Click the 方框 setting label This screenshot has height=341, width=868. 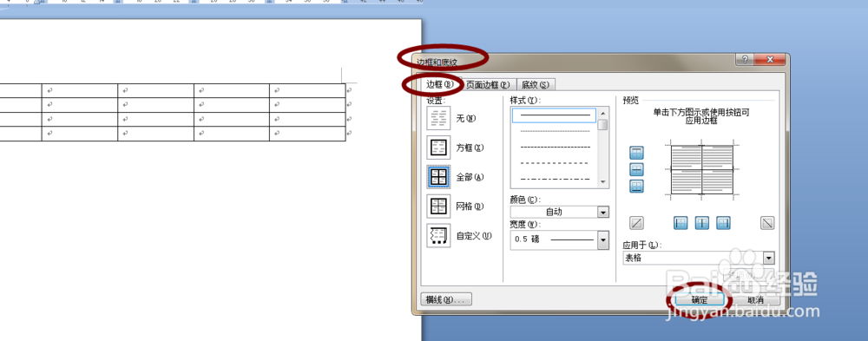470,148
